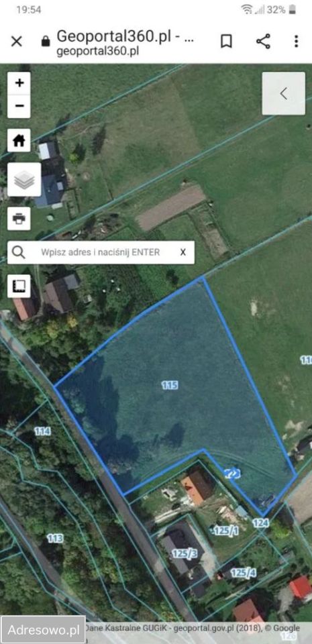
Task: Bookmark the Geoportal360 page
Action: point(226,41)
